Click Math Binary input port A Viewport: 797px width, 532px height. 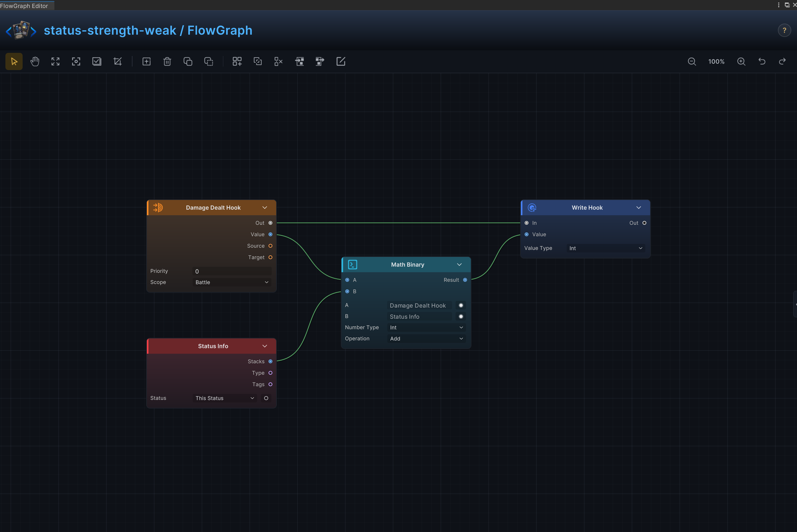(347, 280)
